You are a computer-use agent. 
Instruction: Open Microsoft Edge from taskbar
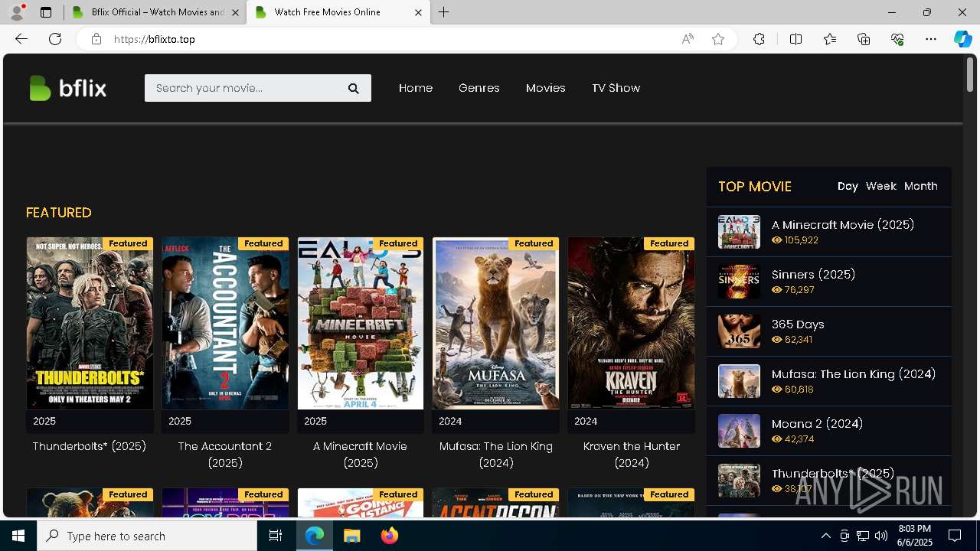315,536
